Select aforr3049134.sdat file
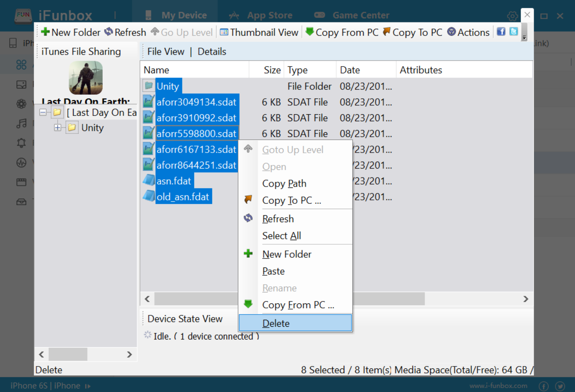This screenshot has width=575, height=392. [x=197, y=102]
